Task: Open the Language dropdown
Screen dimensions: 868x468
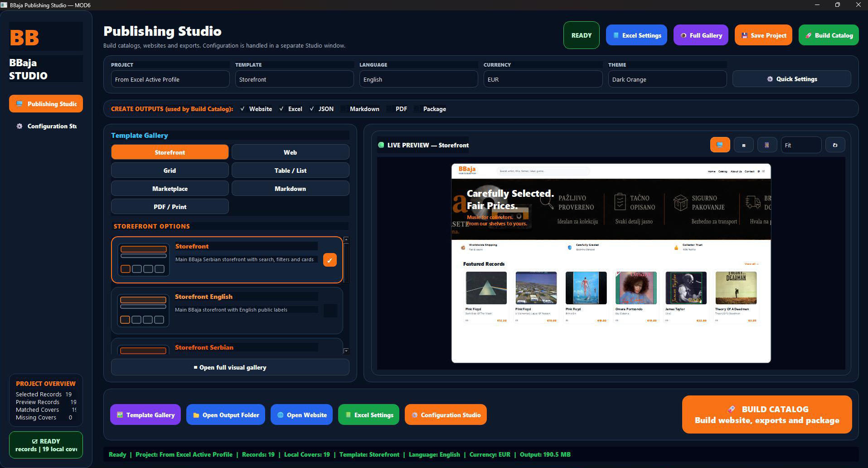Action: coord(419,79)
